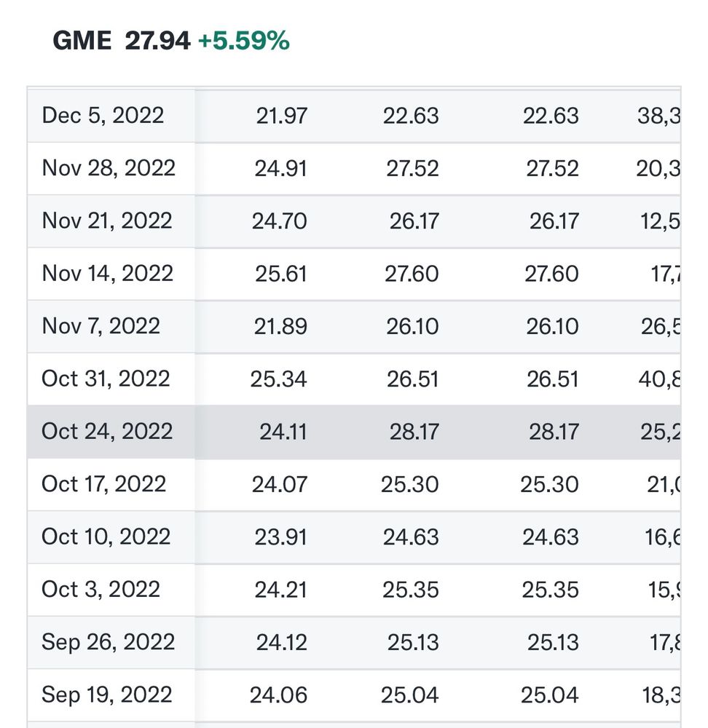Select the Oct 31, 2022 date cell
This screenshot has width=708, height=728.
(106, 379)
